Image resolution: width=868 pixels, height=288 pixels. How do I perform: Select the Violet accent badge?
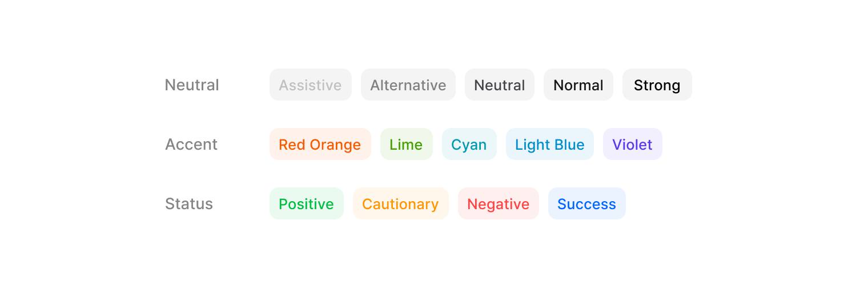(632, 145)
